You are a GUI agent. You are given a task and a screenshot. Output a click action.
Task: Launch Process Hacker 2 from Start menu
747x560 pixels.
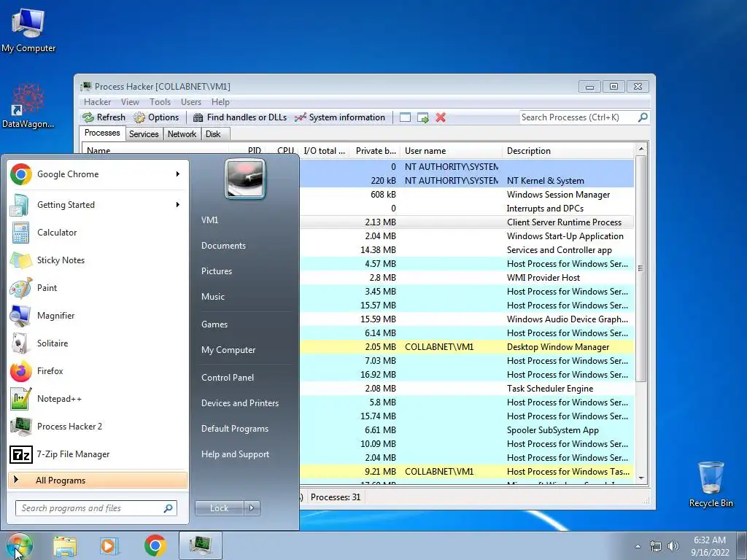(x=98, y=426)
